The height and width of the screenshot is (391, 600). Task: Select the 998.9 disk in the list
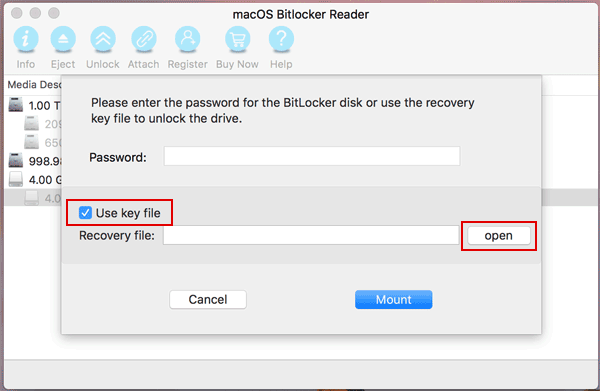coord(34,161)
